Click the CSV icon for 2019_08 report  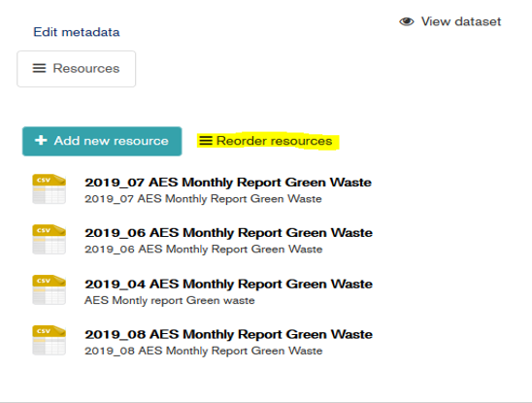(x=50, y=340)
